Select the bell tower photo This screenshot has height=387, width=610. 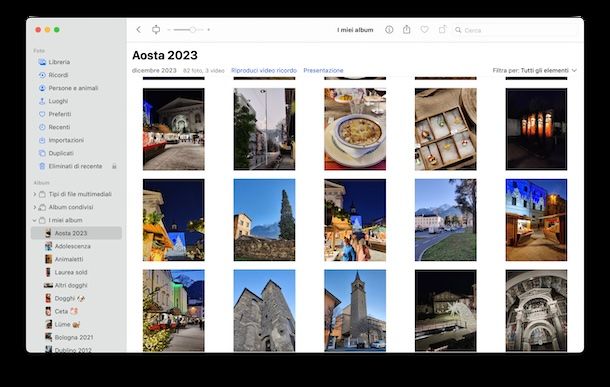click(355, 310)
